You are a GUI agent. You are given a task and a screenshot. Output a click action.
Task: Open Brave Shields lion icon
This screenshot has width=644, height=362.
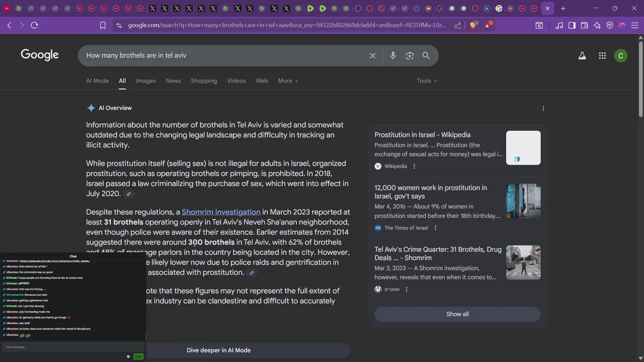(x=473, y=25)
